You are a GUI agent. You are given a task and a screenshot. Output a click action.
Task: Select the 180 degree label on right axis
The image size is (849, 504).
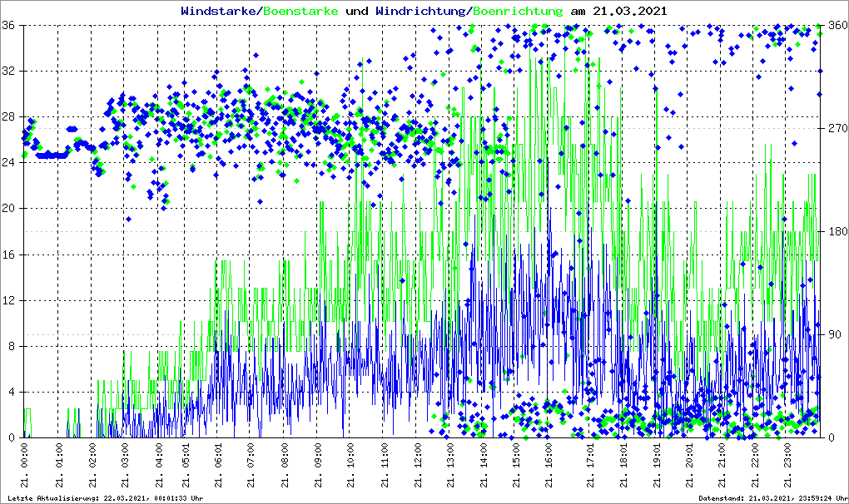(x=836, y=232)
